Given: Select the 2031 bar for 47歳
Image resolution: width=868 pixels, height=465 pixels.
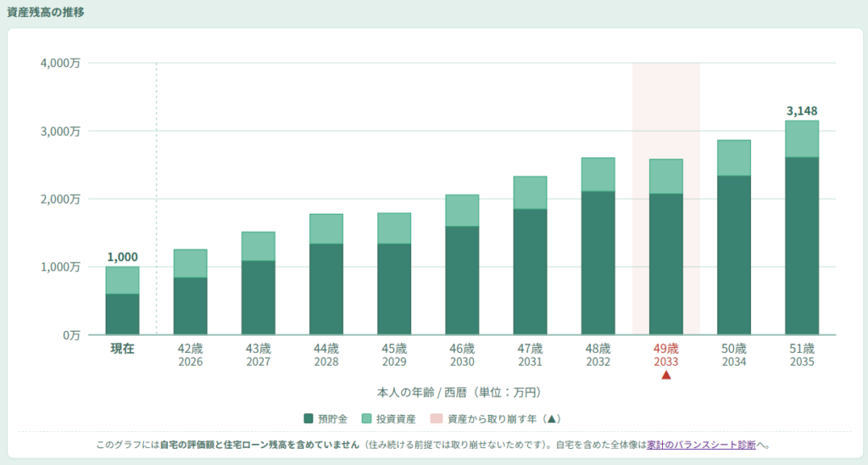Looking at the screenshot, I should pyautogui.click(x=531, y=255).
